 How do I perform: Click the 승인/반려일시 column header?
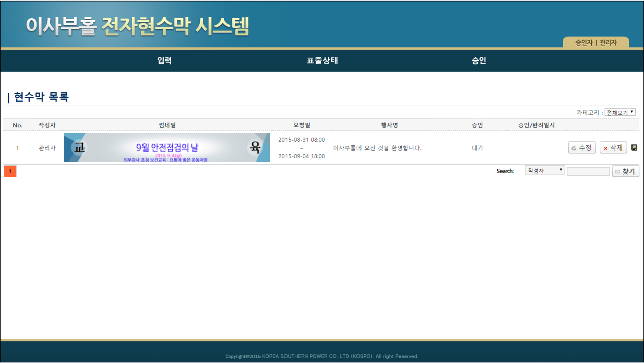click(537, 125)
